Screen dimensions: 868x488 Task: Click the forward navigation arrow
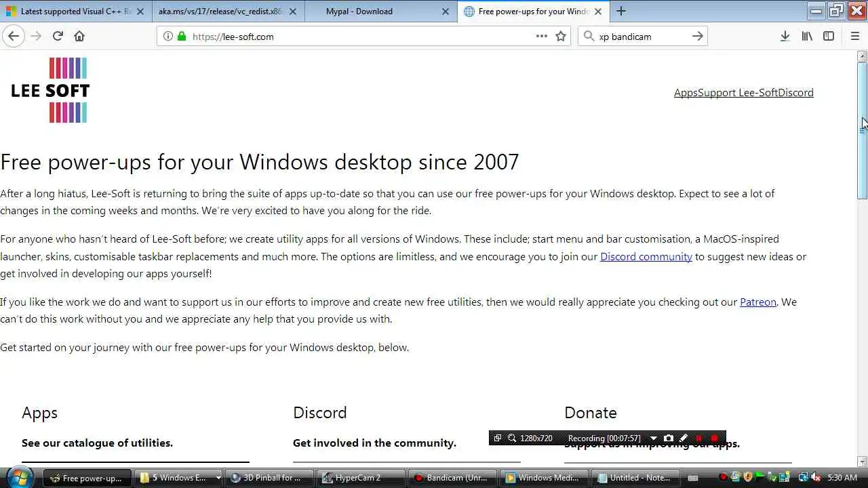[36, 36]
